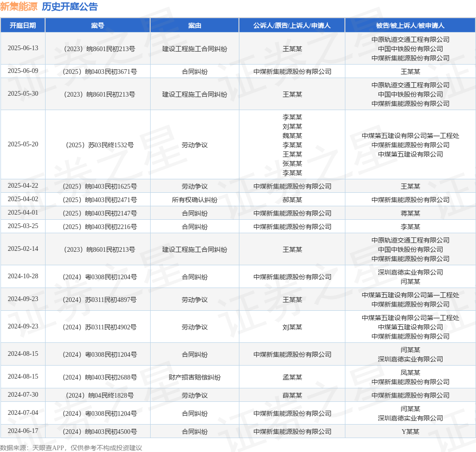476x452 pixels.
Task: Select date cell 2025-04-02
Action: (23, 199)
